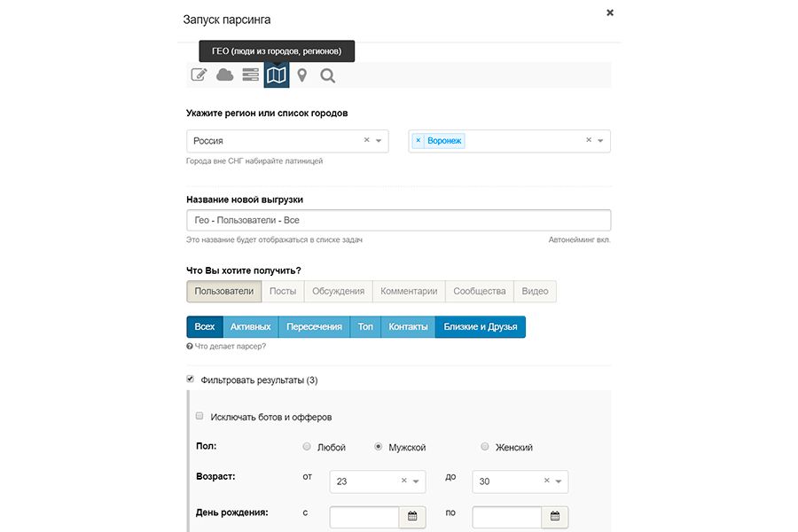
Task: Clear the age-to value 30
Action: point(546,480)
